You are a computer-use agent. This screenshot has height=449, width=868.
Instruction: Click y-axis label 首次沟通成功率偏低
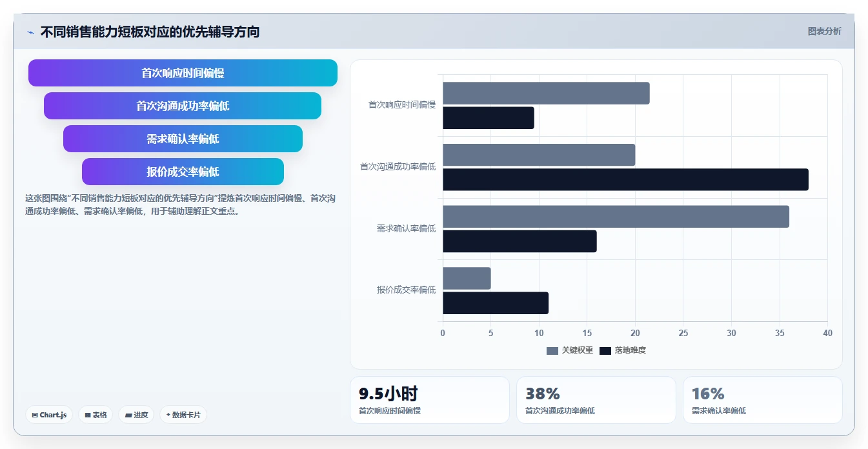pyautogui.click(x=398, y=166)
